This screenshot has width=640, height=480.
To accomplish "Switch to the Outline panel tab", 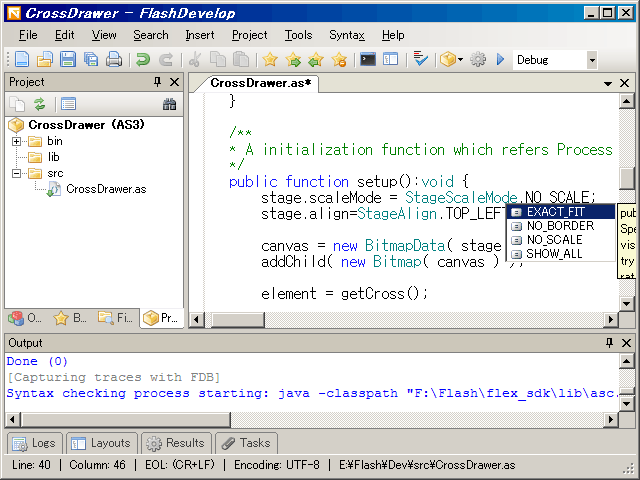I will (25, 318).
